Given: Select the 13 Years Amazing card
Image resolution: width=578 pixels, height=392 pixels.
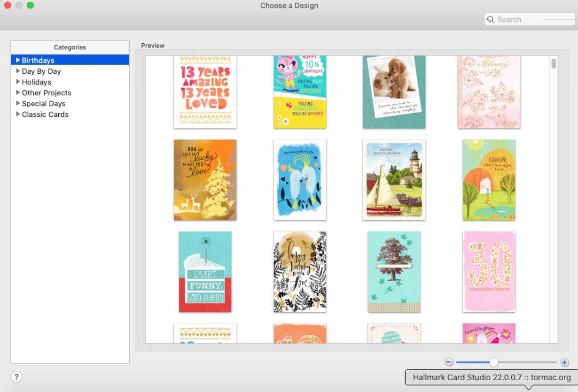Looking at the screenshot, I should tap(205, 92).
